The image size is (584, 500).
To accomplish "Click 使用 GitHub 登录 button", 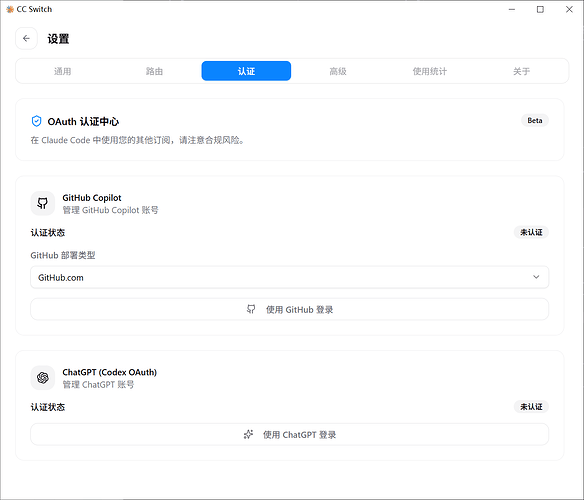I will pyautogui.click(x=289, y=309).
